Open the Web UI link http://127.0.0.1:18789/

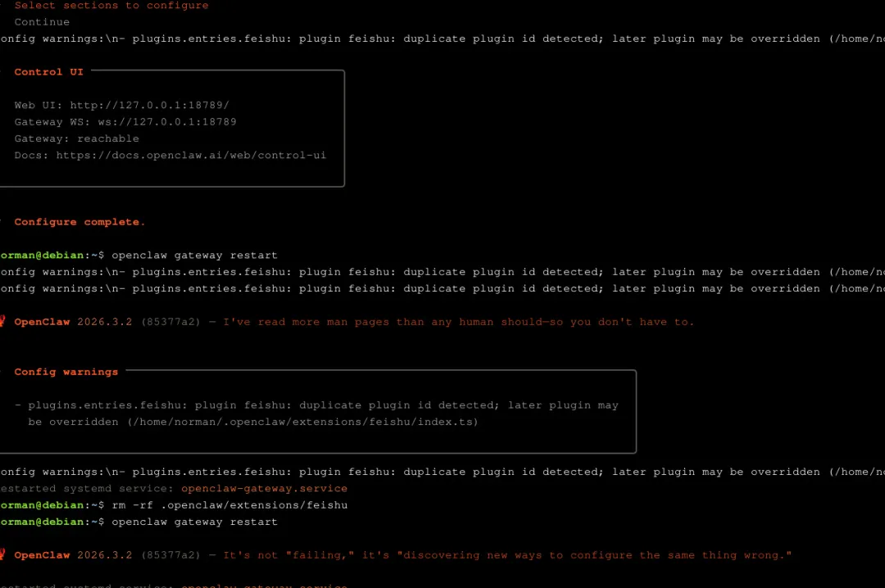coord(150,105)
